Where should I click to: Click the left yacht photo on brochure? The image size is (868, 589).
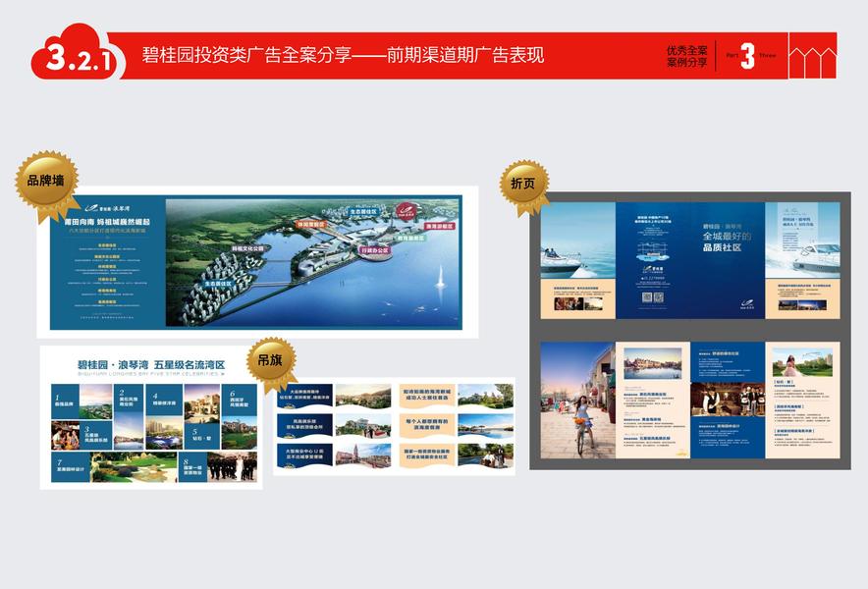[x=578, y=241]
